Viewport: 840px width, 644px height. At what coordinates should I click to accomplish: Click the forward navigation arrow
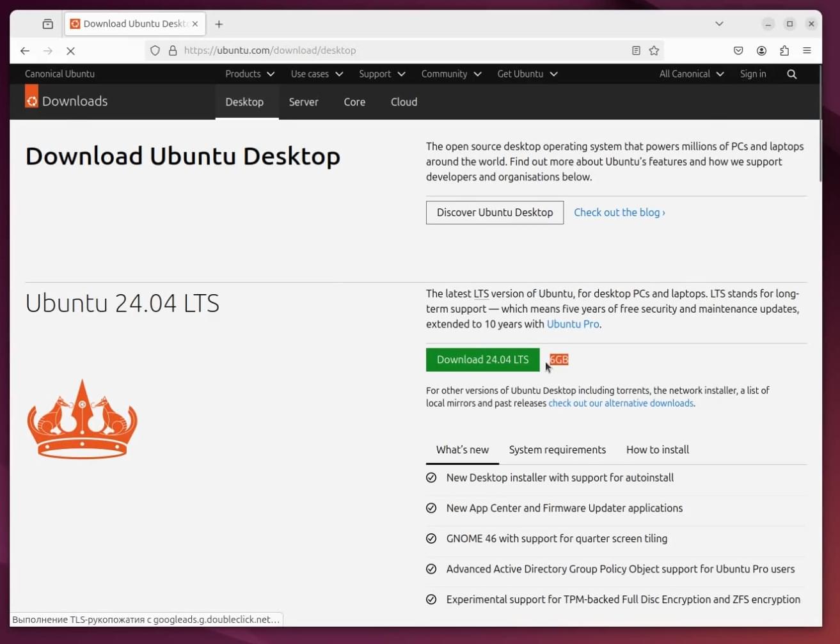[48, 51]
